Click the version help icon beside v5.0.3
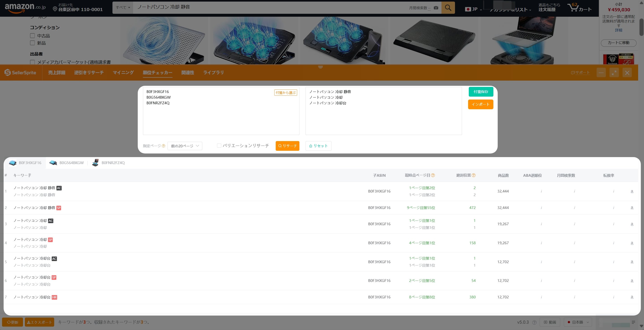 [x=534, y=322]
